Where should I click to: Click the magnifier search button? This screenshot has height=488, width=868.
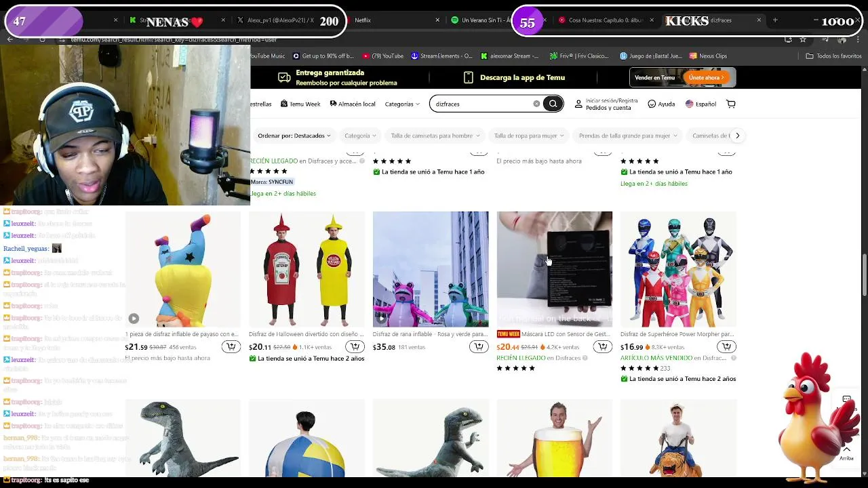[x=553, y=104]
